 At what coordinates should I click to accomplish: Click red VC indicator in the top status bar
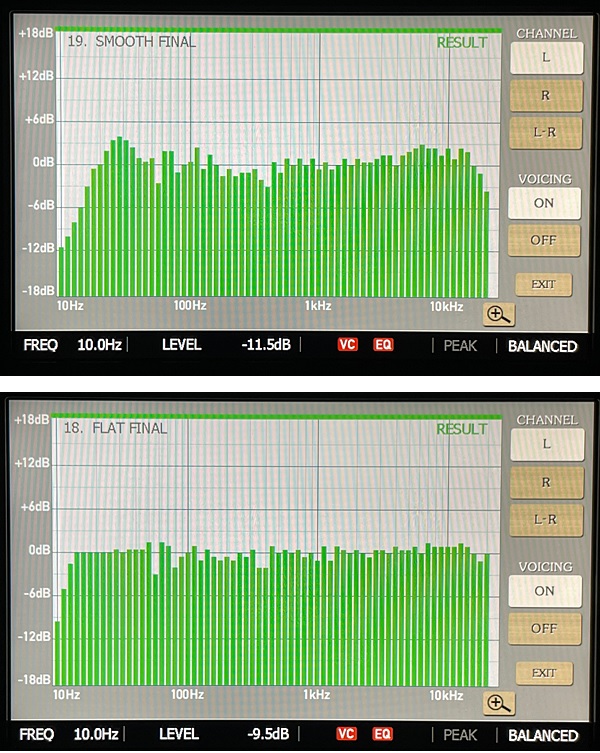pyautogui.click(x=348, y=345)
